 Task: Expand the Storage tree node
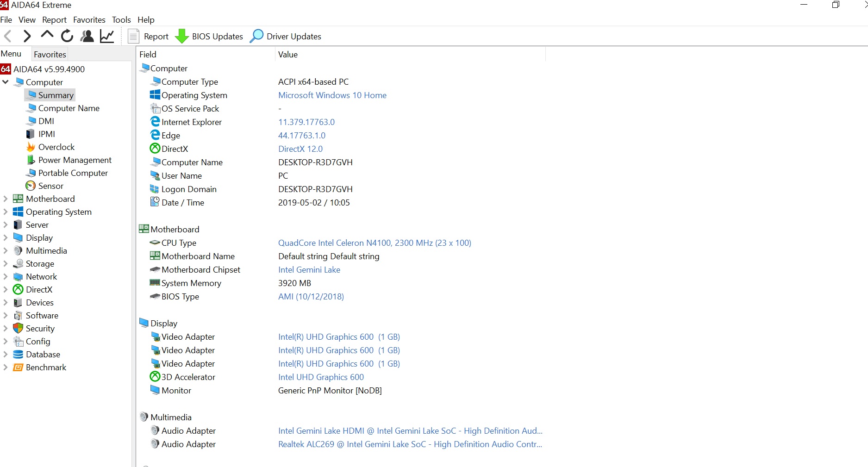click(x=6, y=263)
